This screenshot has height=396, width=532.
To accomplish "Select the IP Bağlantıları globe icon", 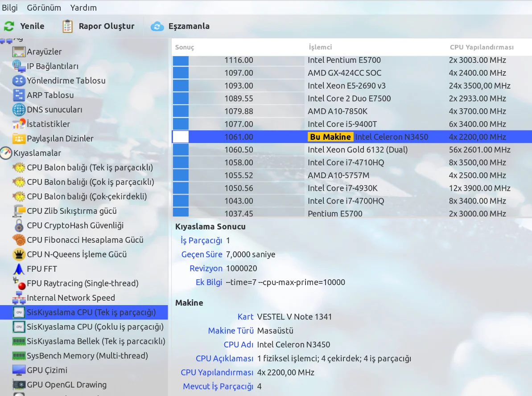I will tap(19, 66).
